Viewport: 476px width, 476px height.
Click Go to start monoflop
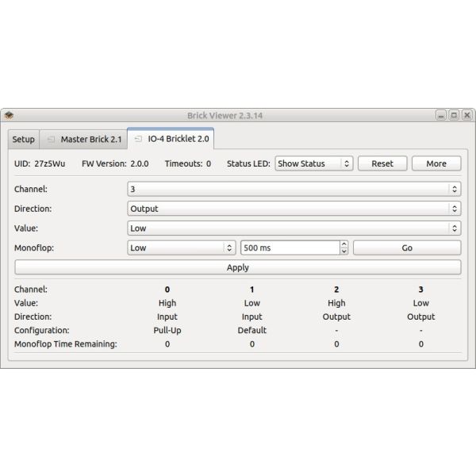(x=407, y=248)
